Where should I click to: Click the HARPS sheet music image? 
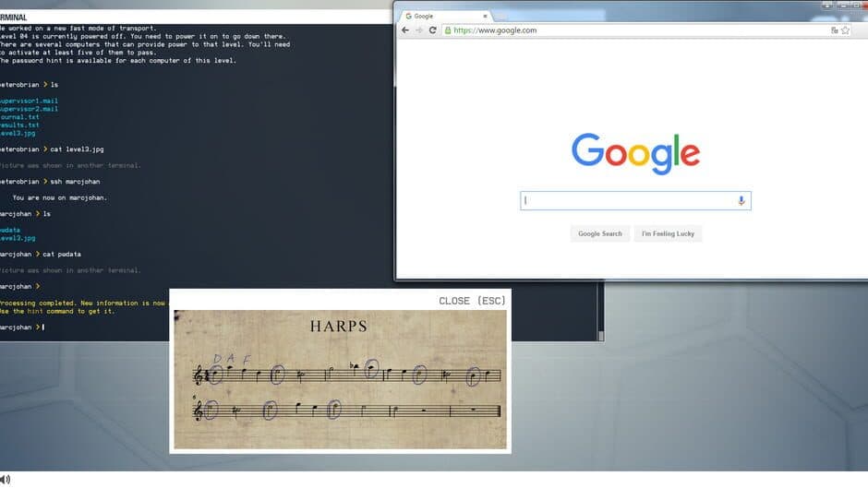[340, 379]
